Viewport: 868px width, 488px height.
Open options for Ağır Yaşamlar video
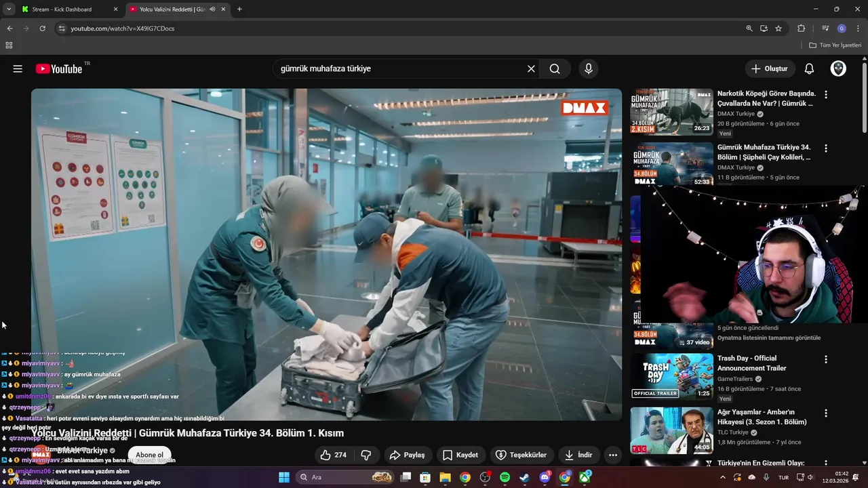pos(825,413)
